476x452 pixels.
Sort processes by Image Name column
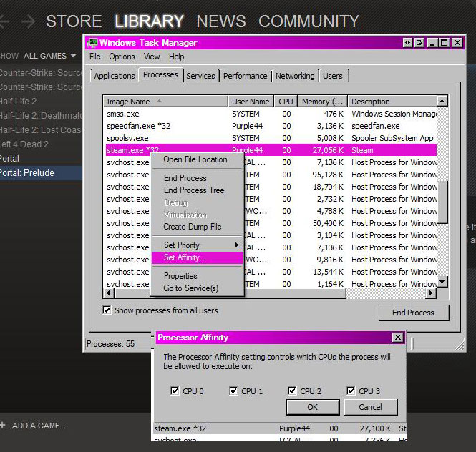coord(165,102)
